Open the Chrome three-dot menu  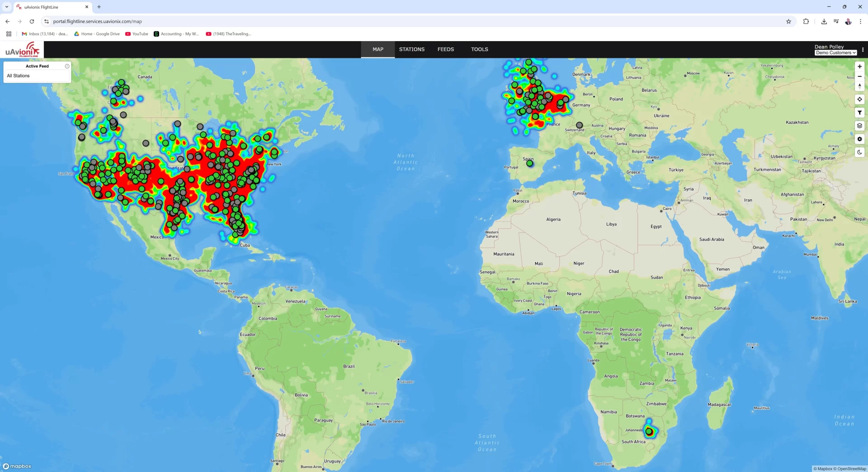860,21
